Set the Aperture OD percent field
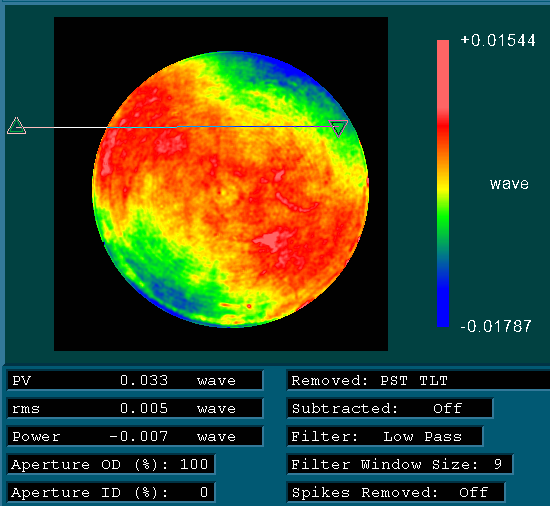 point(111,464)
